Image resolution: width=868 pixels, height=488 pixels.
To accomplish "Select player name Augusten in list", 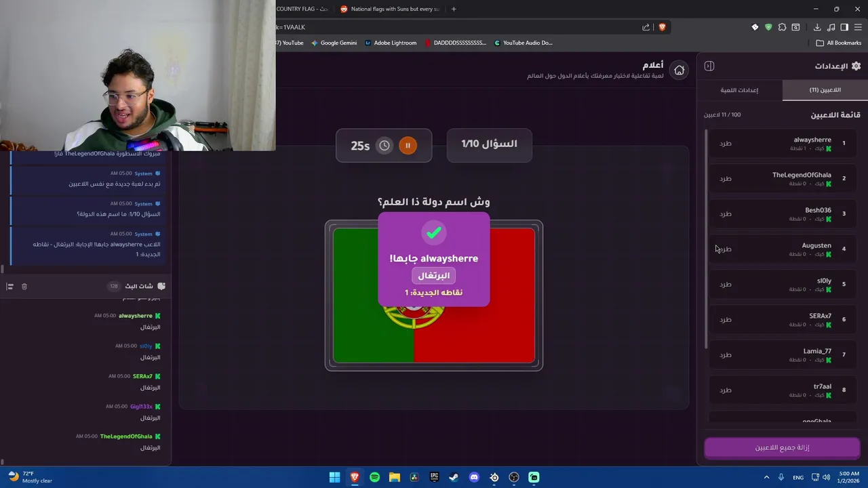I will pyautogui.click(x=816, y=245).
